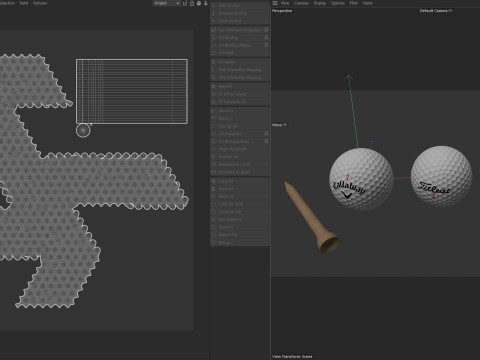The image size is (480, 360).
Task: Click the first icon right of Project dropdown
Action: 185,3
